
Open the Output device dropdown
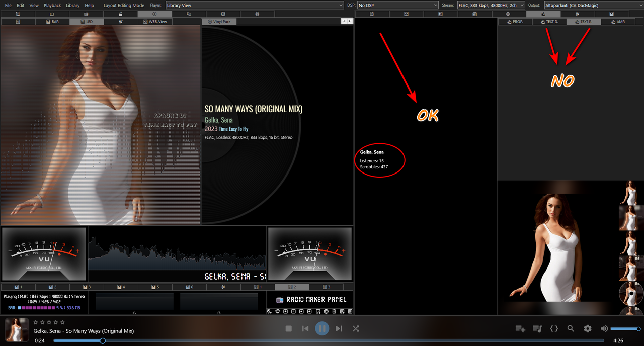tap(593, 5)
